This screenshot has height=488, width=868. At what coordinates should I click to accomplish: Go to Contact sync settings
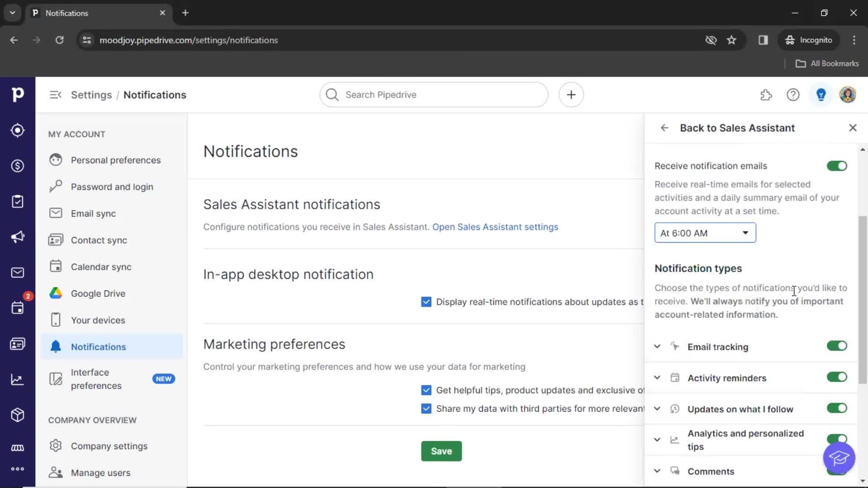click(112, 240)
